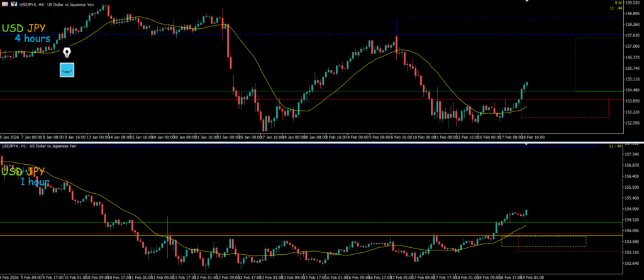Screen dimensions: 644x280
Task: Click the white pen nib icon
Action: click(x=66, y=52)
